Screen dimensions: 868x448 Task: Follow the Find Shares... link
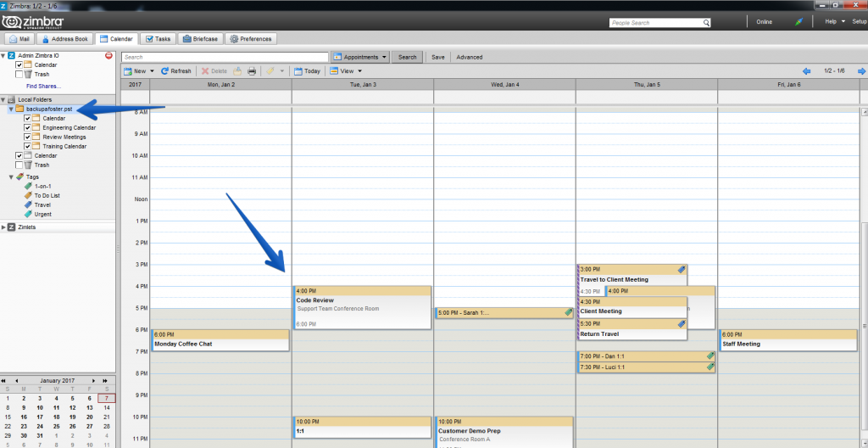pyautogui.click(x=44, y=87)
